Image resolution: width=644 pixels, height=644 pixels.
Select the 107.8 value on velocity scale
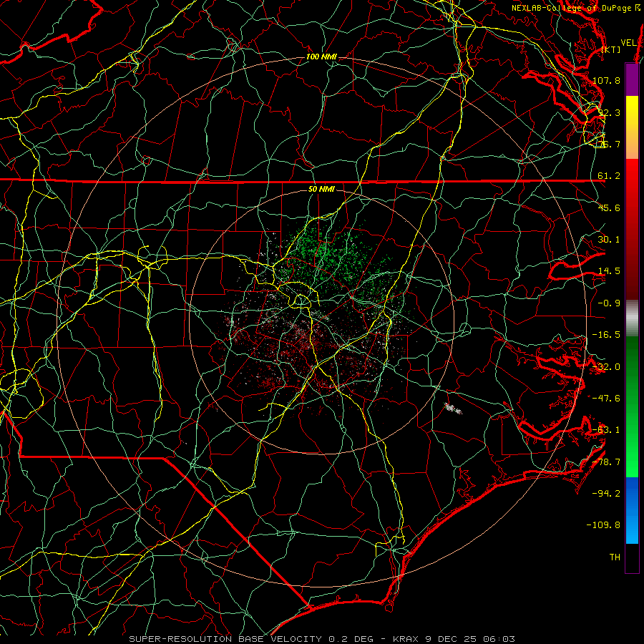[x=606, y=80]
